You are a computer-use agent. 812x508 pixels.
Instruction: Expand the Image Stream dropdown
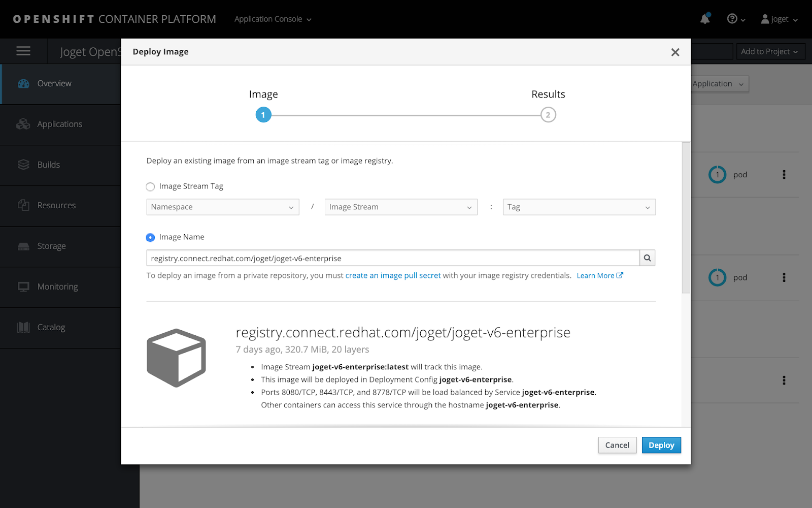coord(401,207)
